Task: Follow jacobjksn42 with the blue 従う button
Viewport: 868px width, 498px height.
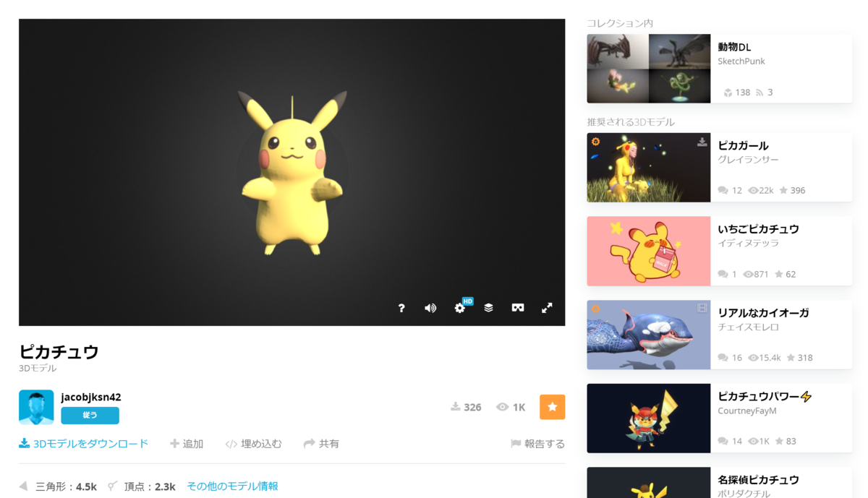Action: [90, 416]
